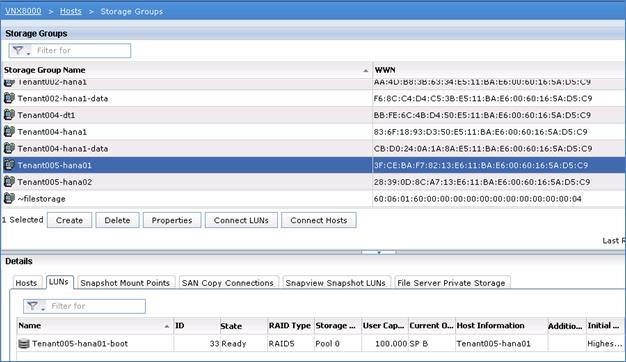Open the Snapshot Mount Points tab
The width and height of the screenshot is (626, 362).
coord(125,283)
